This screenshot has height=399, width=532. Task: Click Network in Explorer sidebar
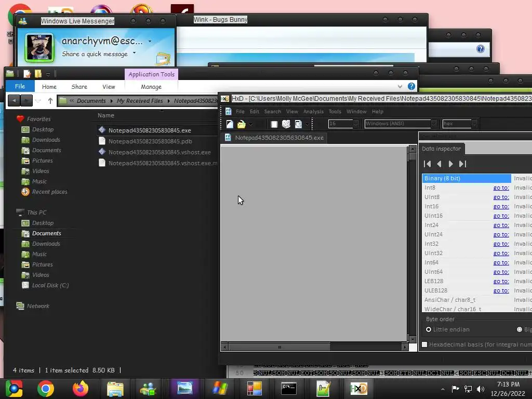coord(38,306)
